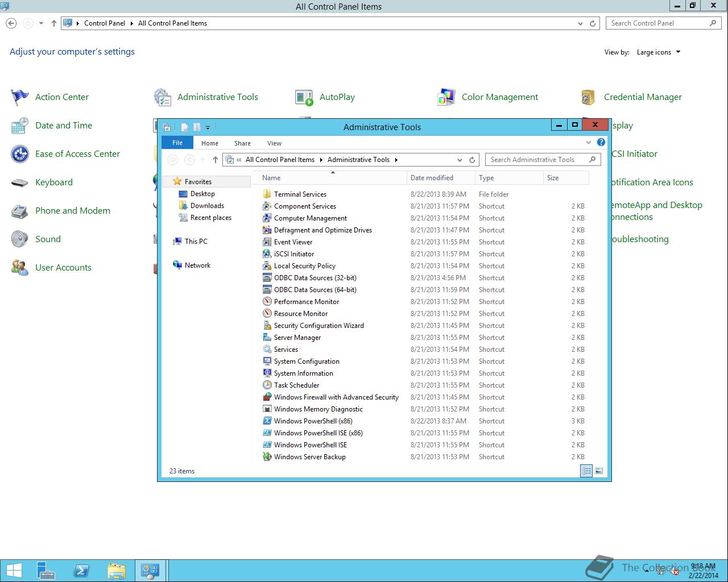The height and width of the screenshot is (582, 728).
Task: Click the Search Administrative Tools field
Action: click(541, 160)
